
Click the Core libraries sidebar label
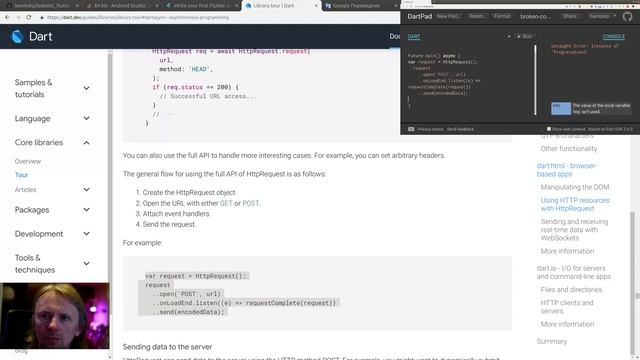tap(39, 142)
